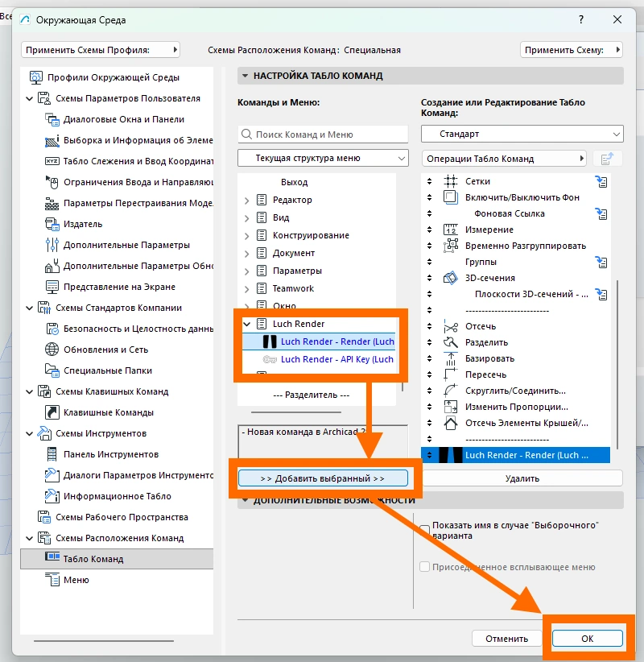Screen dimensions: 644x662
Task: Expand the Конструирование menu node
Action: (x=247, y=236)
